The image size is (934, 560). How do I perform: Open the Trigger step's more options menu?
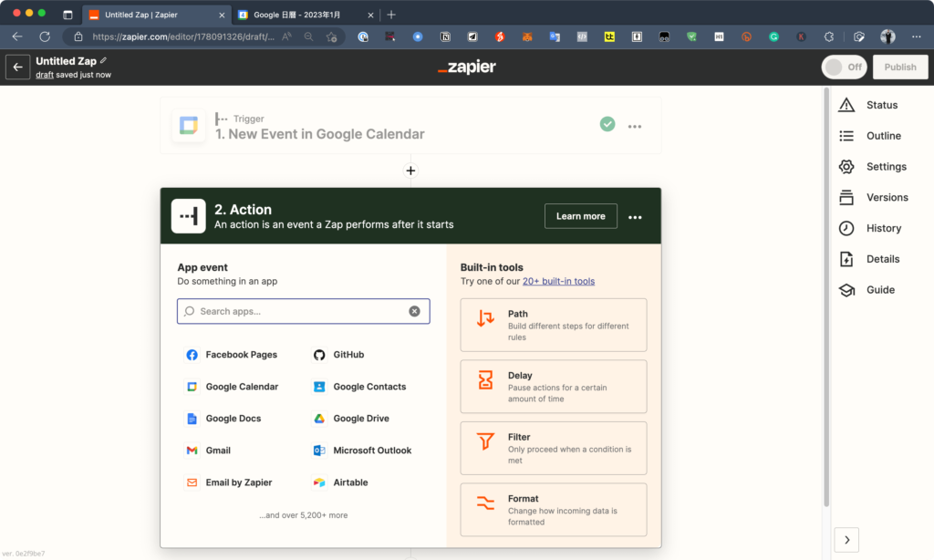635,126
